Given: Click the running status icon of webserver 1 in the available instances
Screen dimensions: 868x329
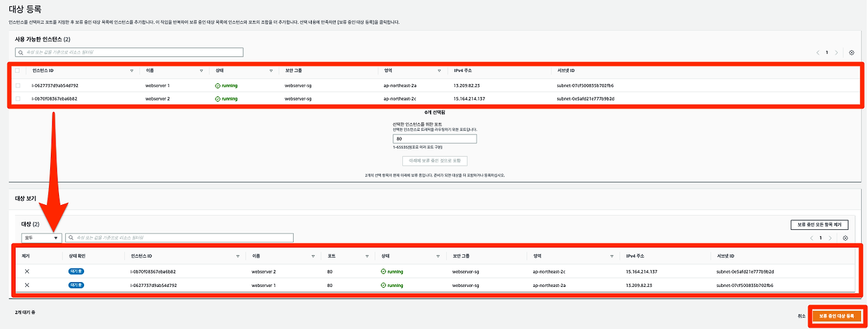Looking at the screenshot, I should (x=218, y=86).
